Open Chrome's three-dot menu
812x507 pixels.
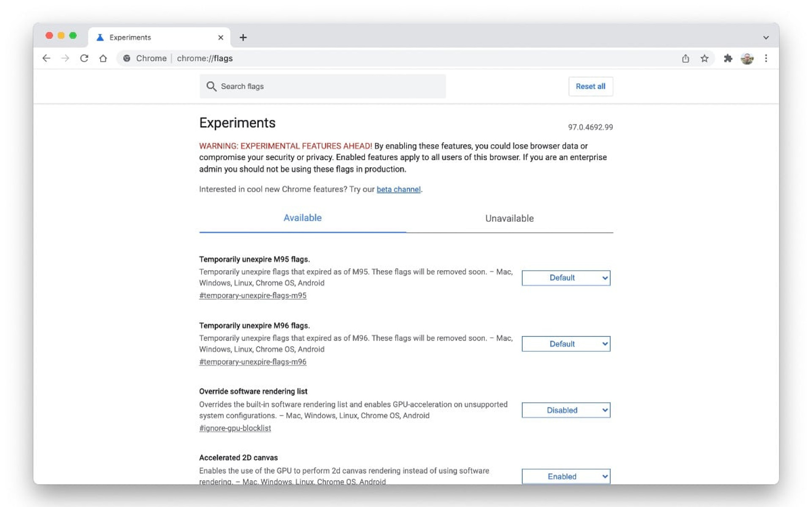coord(766,58)
